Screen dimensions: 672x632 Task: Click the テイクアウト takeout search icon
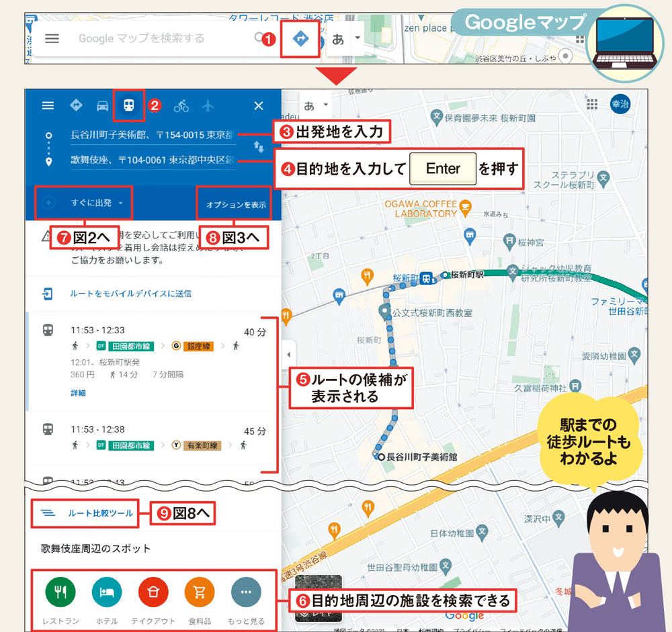pyautogui.click(x=153, y=592)
